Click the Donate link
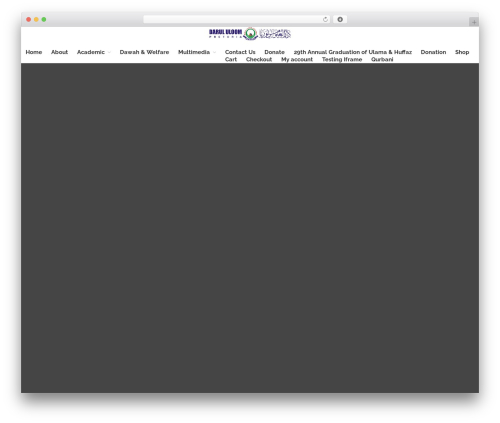Viewport: 500px width, 423px height. pyautogui.click(x=274, y=52)
